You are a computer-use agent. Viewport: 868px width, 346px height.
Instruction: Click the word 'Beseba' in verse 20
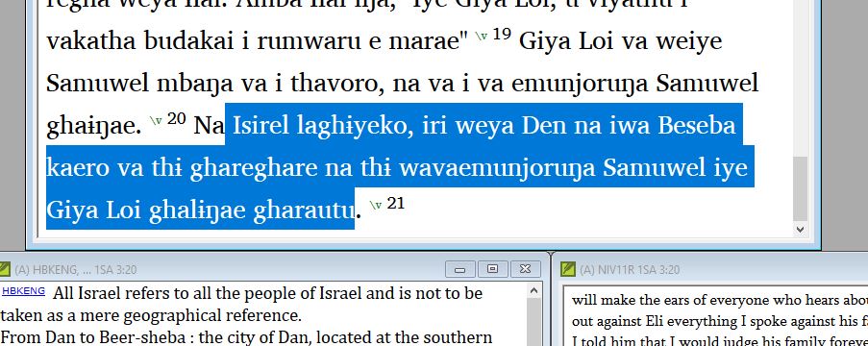click(696, 126)
